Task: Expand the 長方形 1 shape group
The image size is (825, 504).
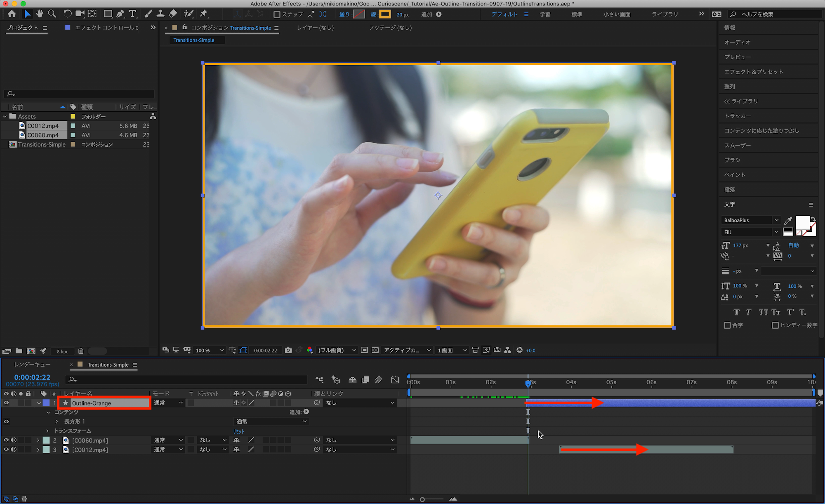Action: click(x=57, y=422)
